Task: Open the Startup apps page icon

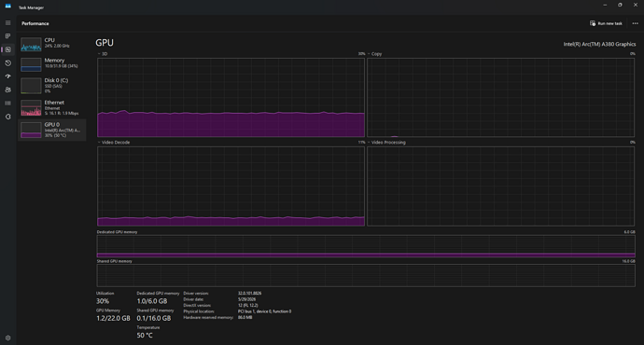Action: click(7, 76)
